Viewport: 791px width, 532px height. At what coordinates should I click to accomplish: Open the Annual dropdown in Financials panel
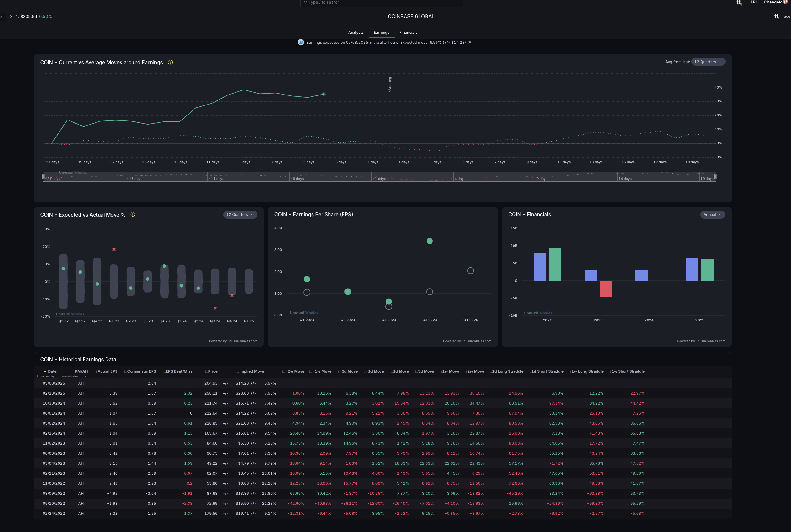click(712, 214)
